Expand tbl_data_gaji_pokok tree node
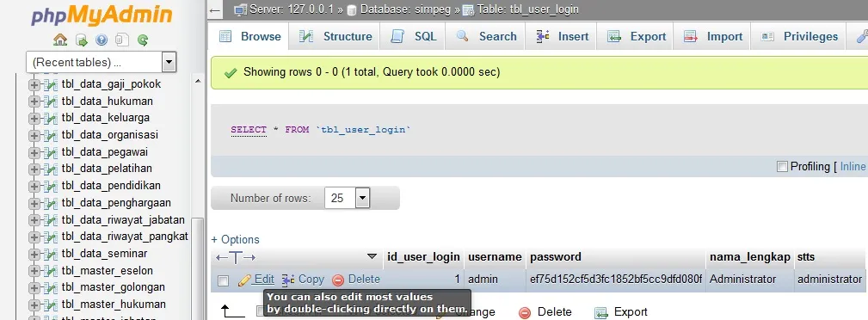 pos(34,84)
